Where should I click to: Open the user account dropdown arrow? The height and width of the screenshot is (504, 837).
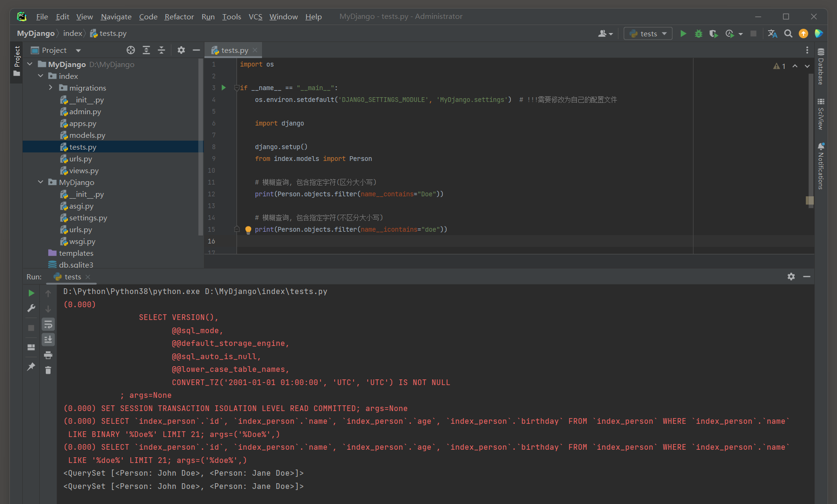(611, 34)
